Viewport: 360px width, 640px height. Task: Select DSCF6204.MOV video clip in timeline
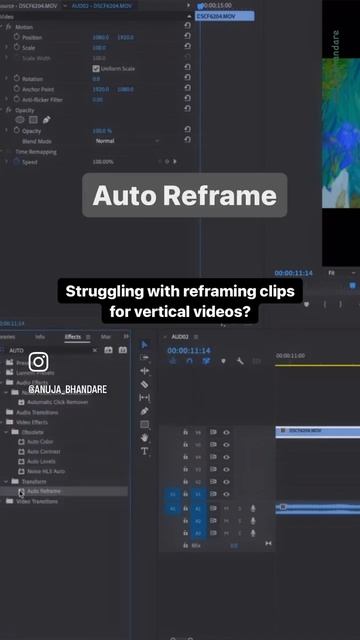[318, 431]
